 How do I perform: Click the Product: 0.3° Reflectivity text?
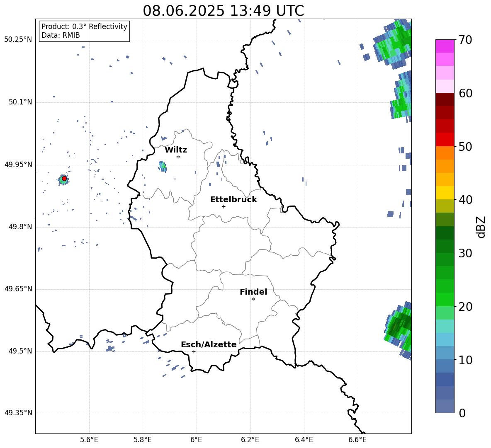(x=84, y=27)
